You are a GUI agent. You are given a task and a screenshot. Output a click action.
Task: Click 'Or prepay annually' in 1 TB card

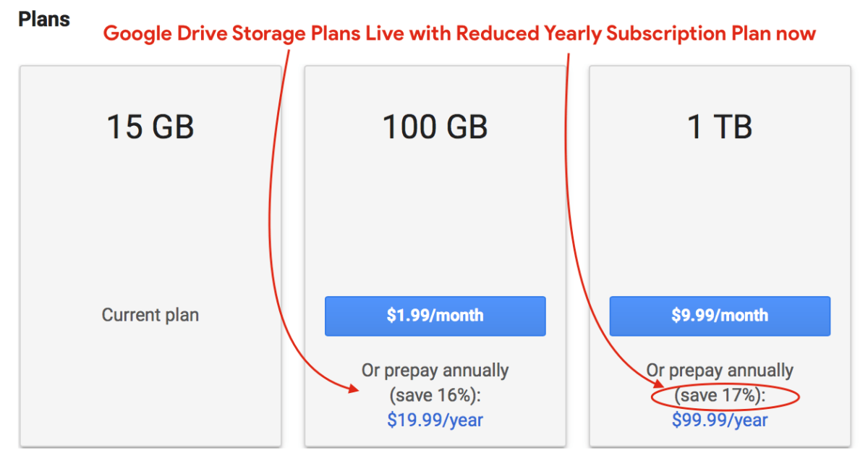(720, 371)
